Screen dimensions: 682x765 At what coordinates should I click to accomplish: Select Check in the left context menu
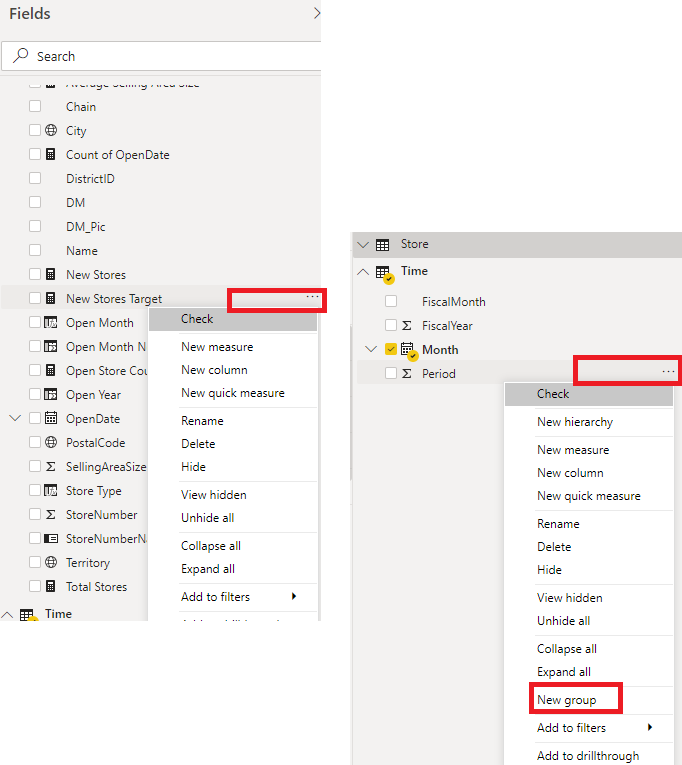click(x=233, y=319)
